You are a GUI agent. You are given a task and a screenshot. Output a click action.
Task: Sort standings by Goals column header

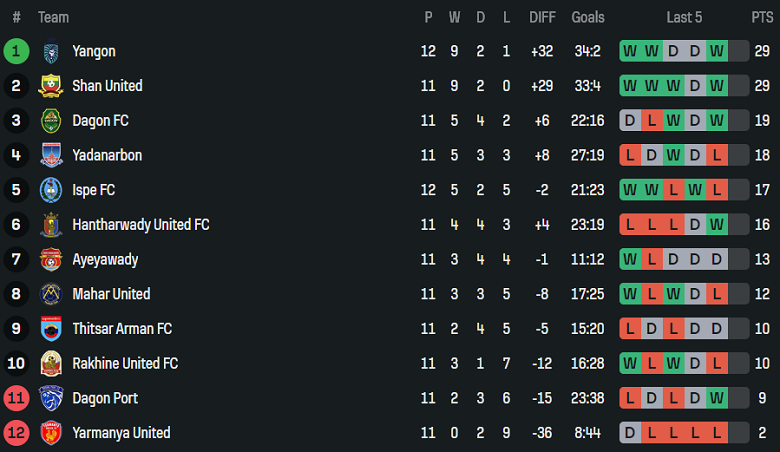[588, 17]
